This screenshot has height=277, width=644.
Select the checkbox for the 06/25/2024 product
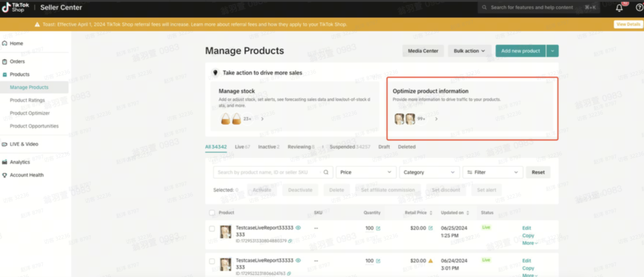[212, 228]
